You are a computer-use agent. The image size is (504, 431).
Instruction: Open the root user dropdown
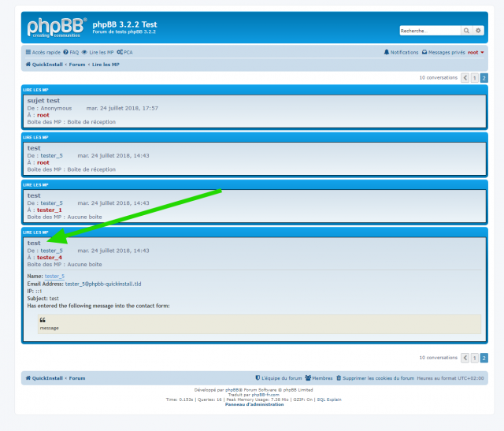click(476, 52)
